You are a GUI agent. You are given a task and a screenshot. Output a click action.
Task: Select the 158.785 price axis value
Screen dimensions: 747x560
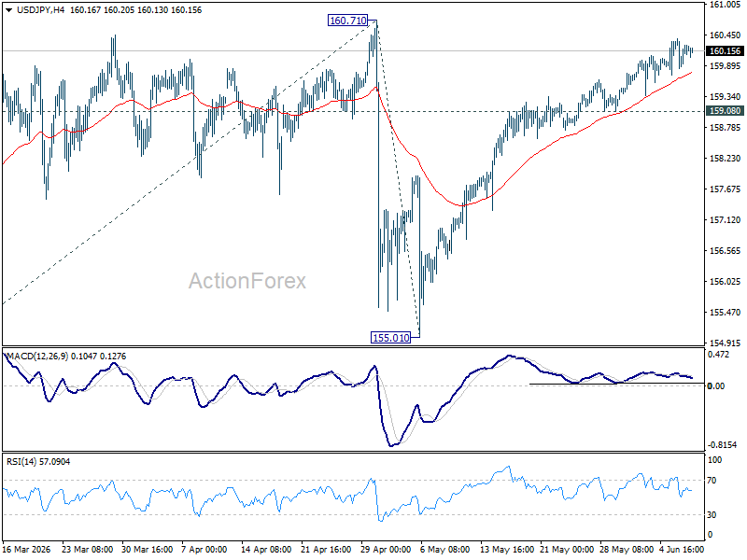[x=726, y=128]
